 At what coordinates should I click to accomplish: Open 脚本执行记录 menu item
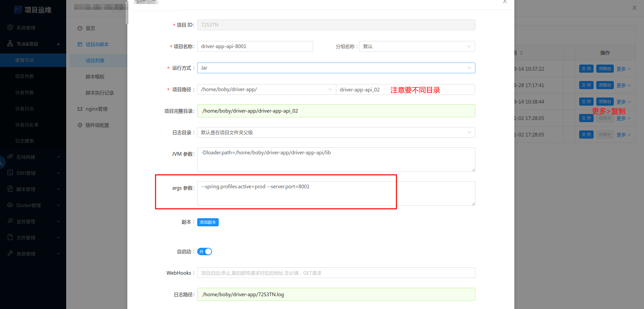click(100, 93)
